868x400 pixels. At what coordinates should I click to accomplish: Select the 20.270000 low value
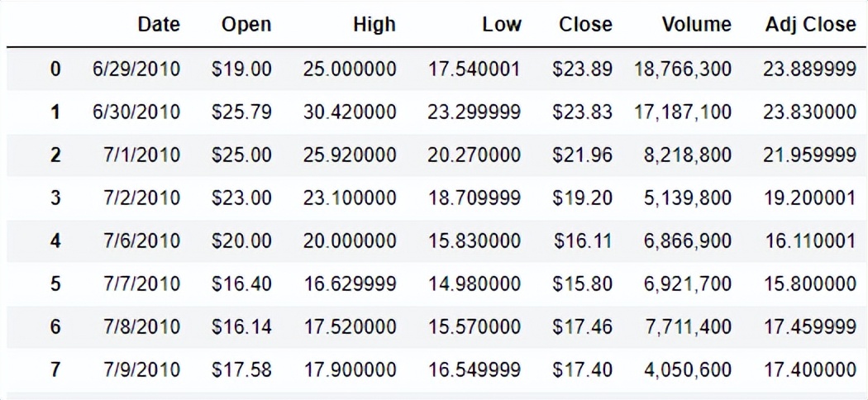pos(474,155)
